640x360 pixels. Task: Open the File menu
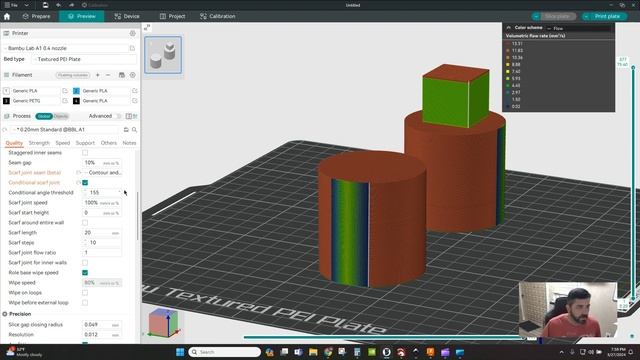pyautogui.click(x=11, y=5)
